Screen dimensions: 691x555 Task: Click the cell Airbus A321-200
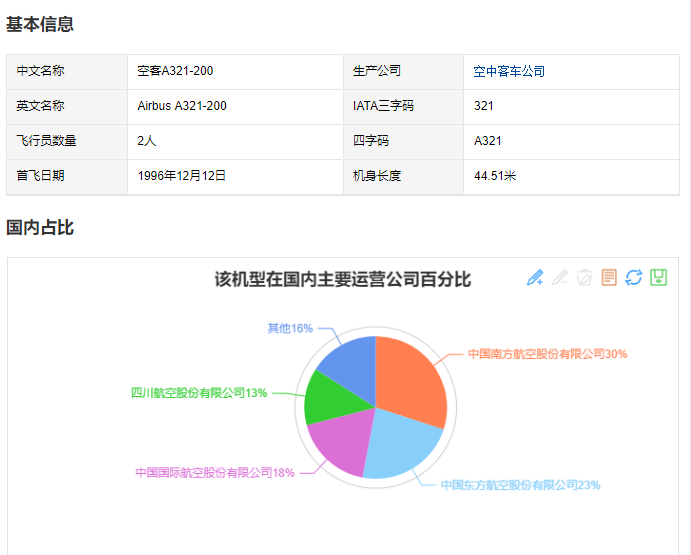click(x=235, y=106)
